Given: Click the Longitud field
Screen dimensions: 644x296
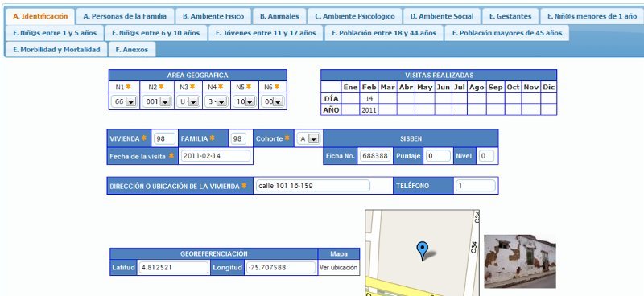Looking at the screenshot, I should click(x=281, y=268).
